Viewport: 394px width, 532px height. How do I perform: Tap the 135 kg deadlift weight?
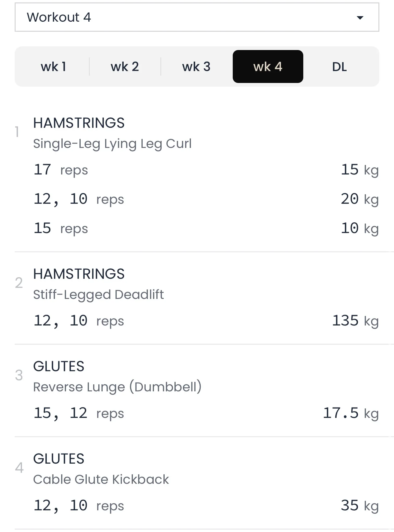tap(355, 321)
